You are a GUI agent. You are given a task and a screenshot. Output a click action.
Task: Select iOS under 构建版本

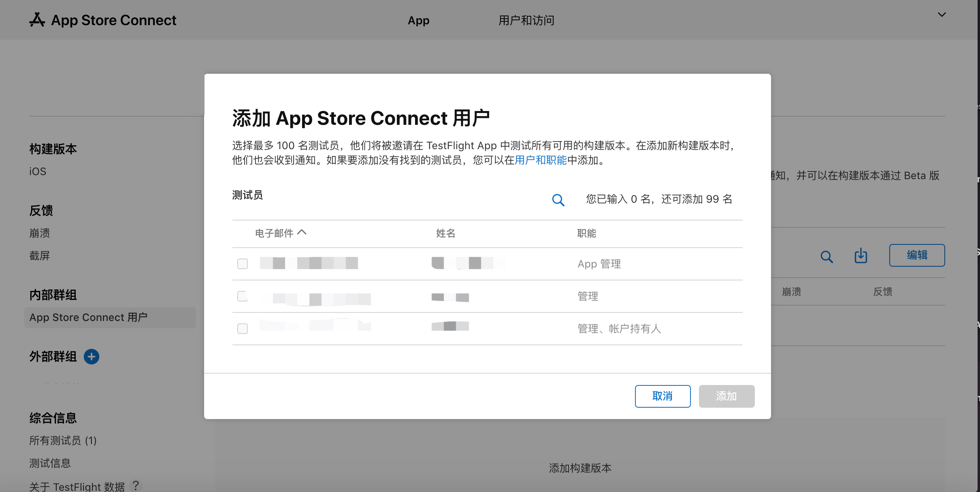pos(38,171)
